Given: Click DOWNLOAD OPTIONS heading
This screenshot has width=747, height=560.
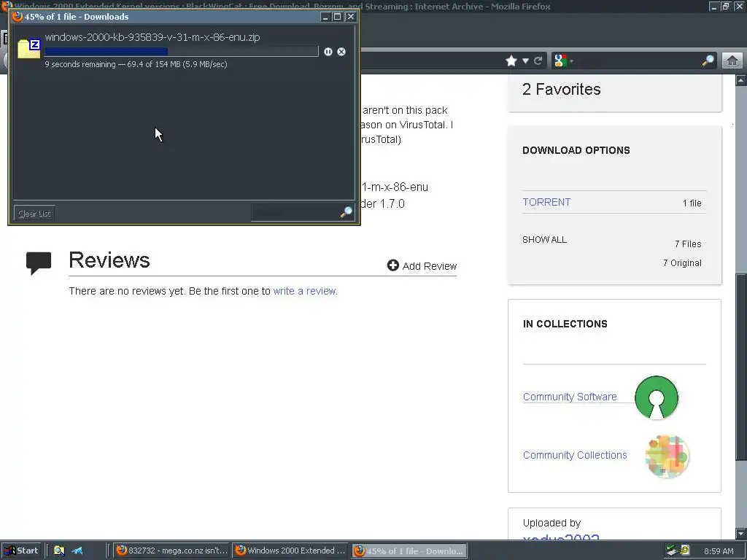Looking at the screenshot, I should [576, 150].
